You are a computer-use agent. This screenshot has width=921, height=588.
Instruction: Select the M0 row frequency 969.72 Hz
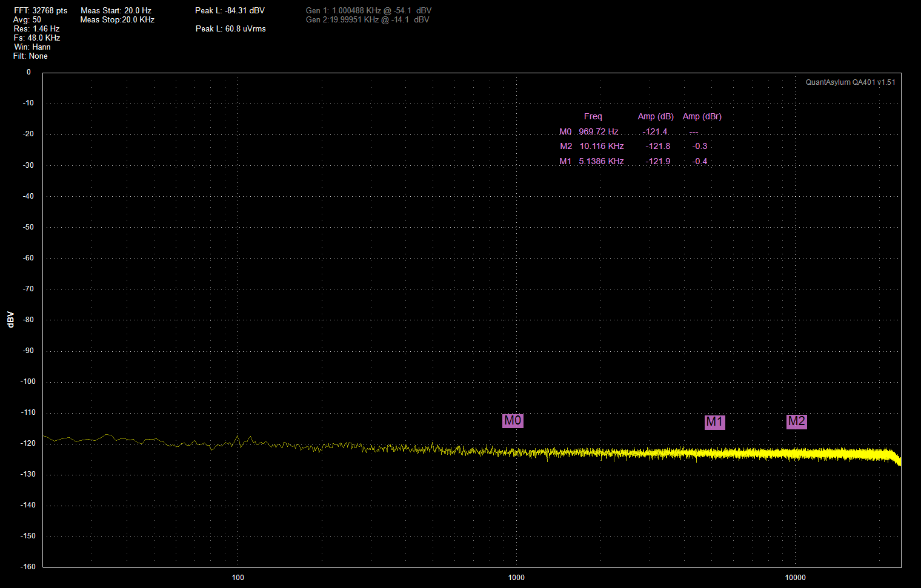(599, 131)
